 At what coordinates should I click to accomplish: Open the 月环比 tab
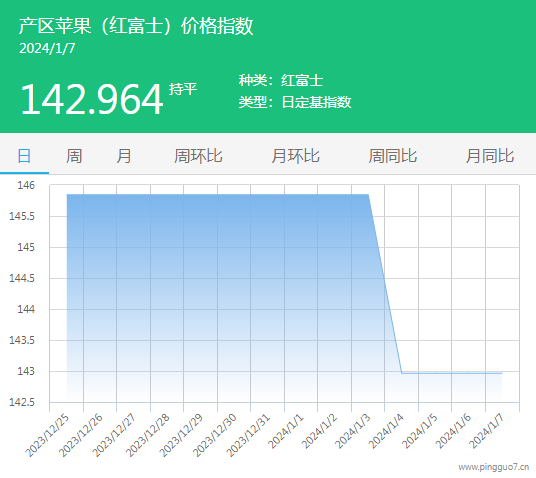pos(295,156)
